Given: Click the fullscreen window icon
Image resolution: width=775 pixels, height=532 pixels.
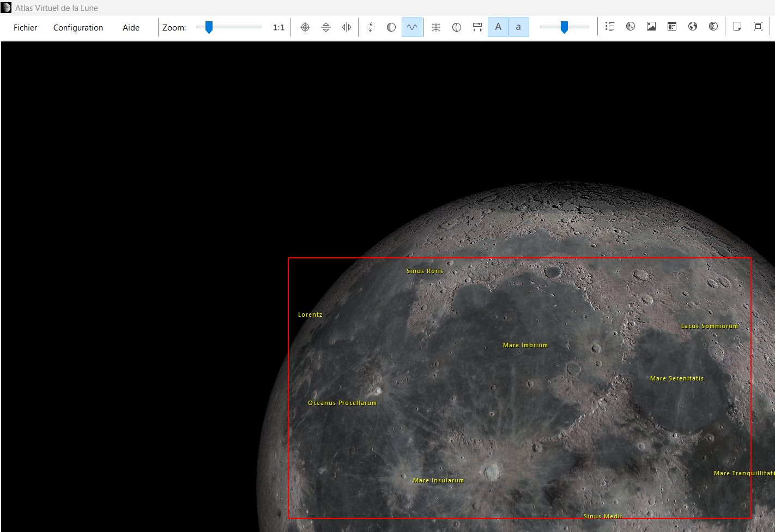Looking at the screenshot, I should point(758,27).
